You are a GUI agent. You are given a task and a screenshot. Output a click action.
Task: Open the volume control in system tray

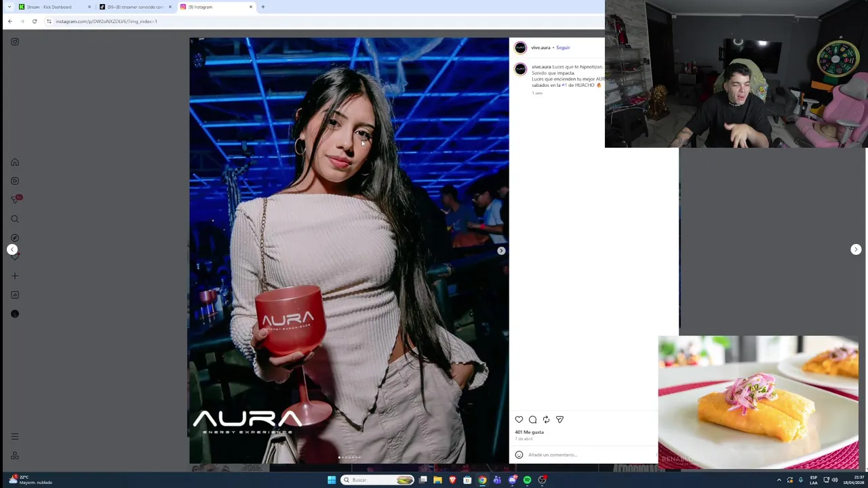(835, 480)
